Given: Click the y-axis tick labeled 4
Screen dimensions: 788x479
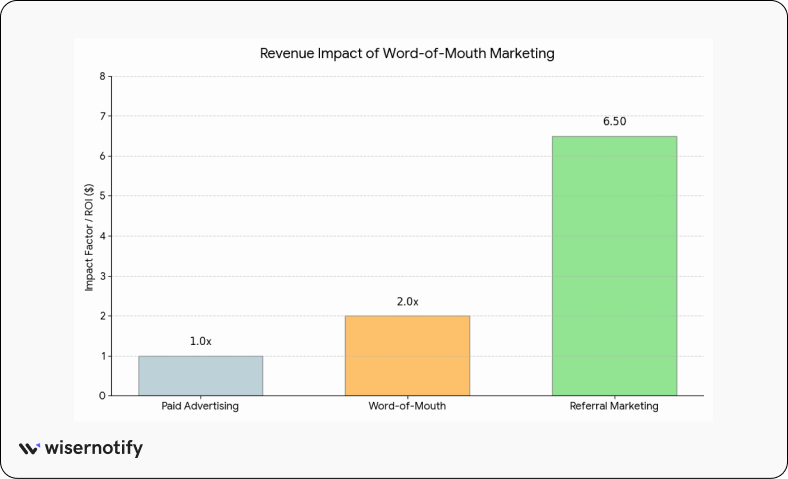Looking at the screenshot, I should pyautogui.click(x=102, y=236).
